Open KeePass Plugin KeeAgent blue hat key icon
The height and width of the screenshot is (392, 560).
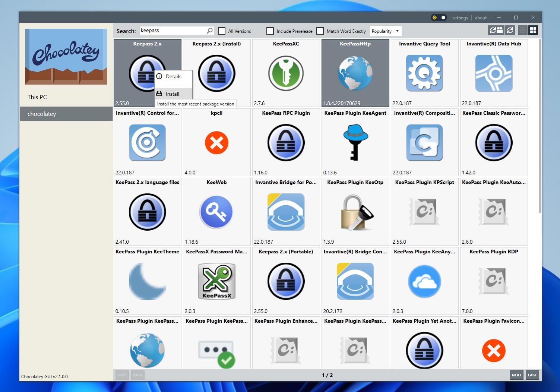pos(355,143)
